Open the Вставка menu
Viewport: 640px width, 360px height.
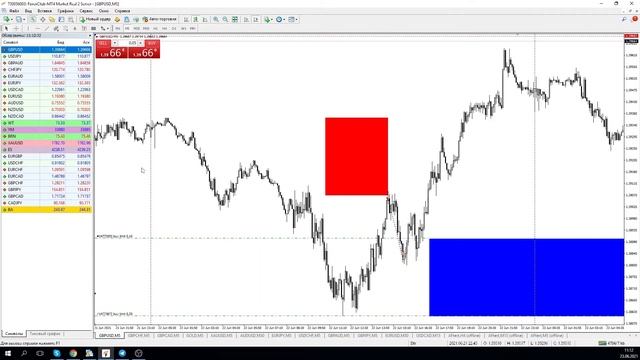coord(44,11)
